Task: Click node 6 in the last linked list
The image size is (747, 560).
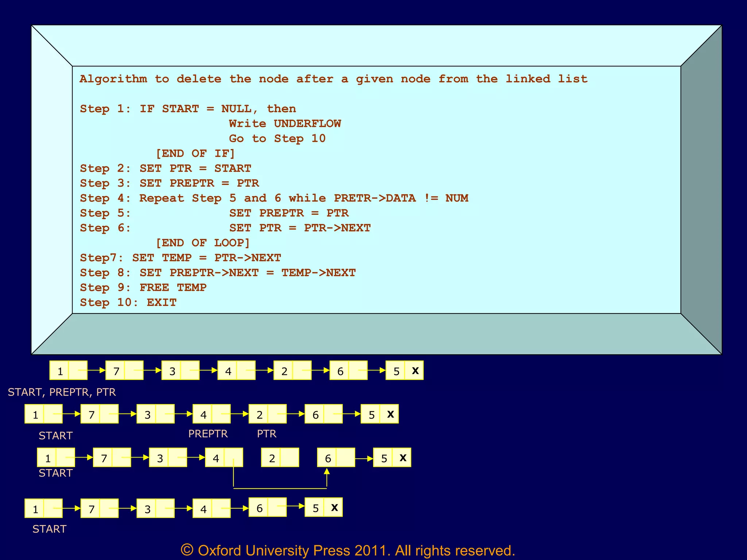Action: click(x=267, y=508)
